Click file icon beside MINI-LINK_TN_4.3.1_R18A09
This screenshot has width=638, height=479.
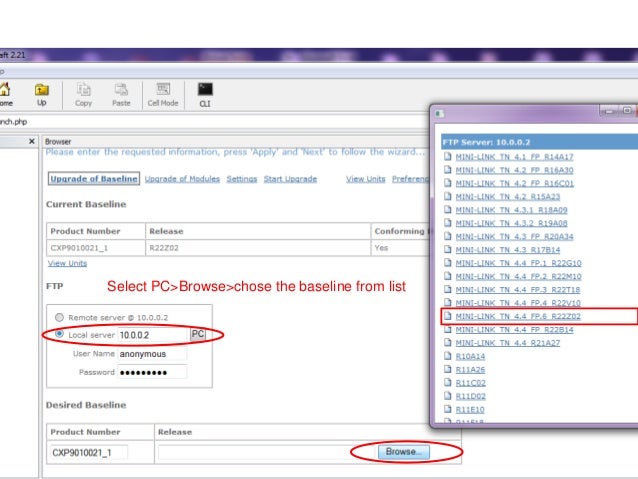[x=448, y=210]
